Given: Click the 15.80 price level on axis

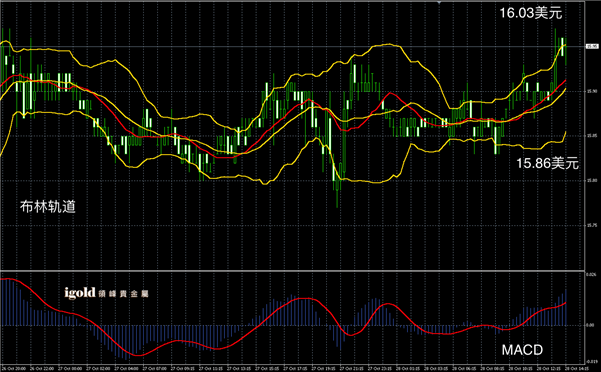Looking at the screenshot, I should (x=592, y=180).
